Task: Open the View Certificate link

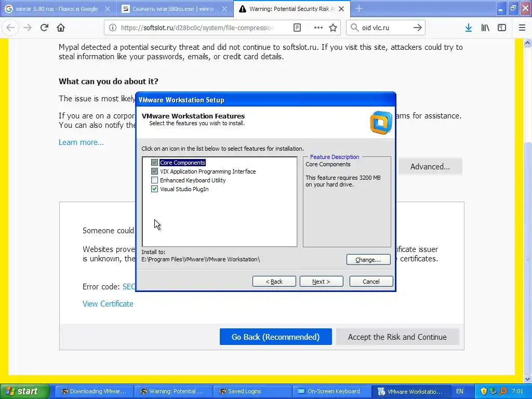Action: [x=108, y=303]
